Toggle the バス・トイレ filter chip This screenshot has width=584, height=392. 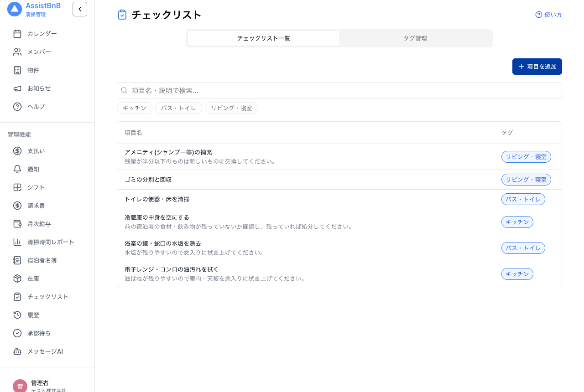178,108
